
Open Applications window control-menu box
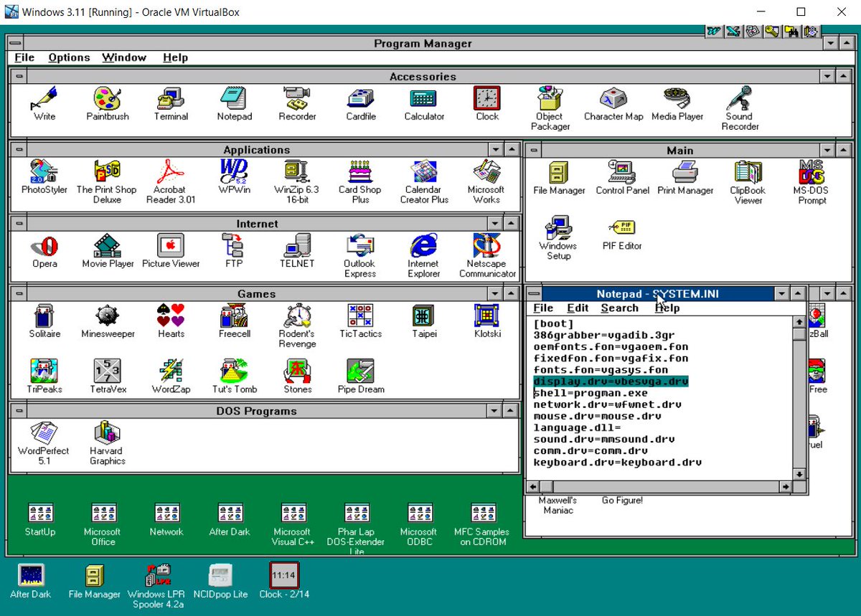click(x=19, y=150)
